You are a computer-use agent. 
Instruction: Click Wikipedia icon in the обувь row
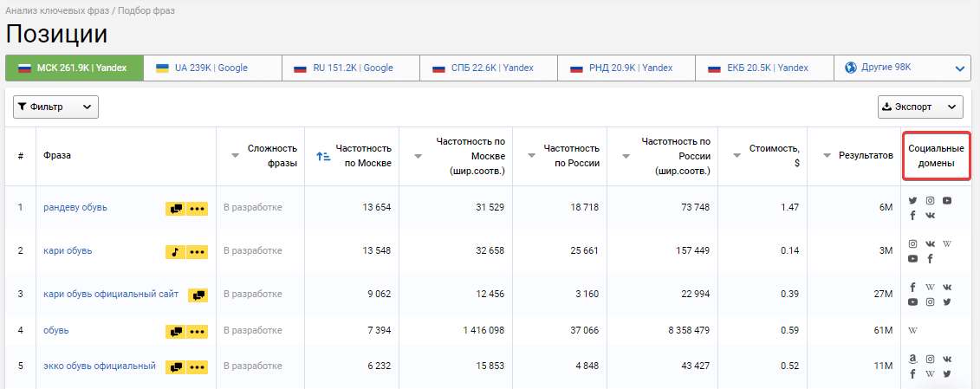[x=912, y=330]
